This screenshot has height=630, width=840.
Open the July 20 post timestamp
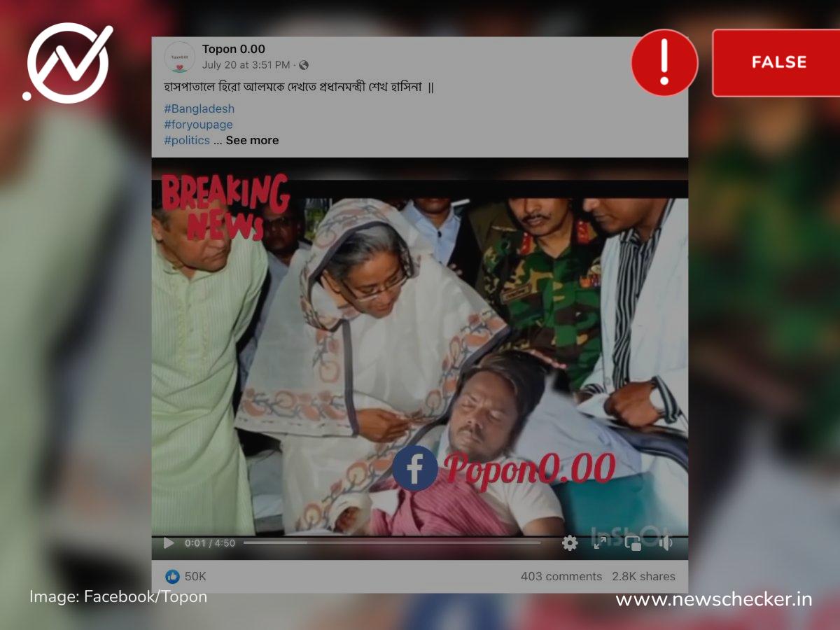pos(246,65)
